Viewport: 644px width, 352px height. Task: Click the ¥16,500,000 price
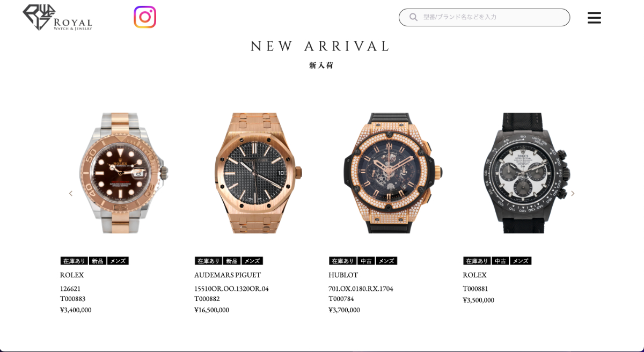point(211,310)
